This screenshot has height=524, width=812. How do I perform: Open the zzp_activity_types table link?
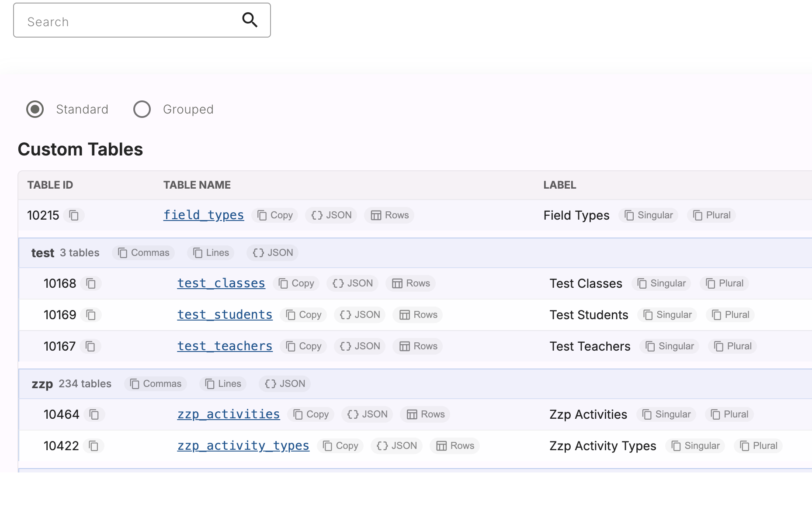click(x=243, y=446)
